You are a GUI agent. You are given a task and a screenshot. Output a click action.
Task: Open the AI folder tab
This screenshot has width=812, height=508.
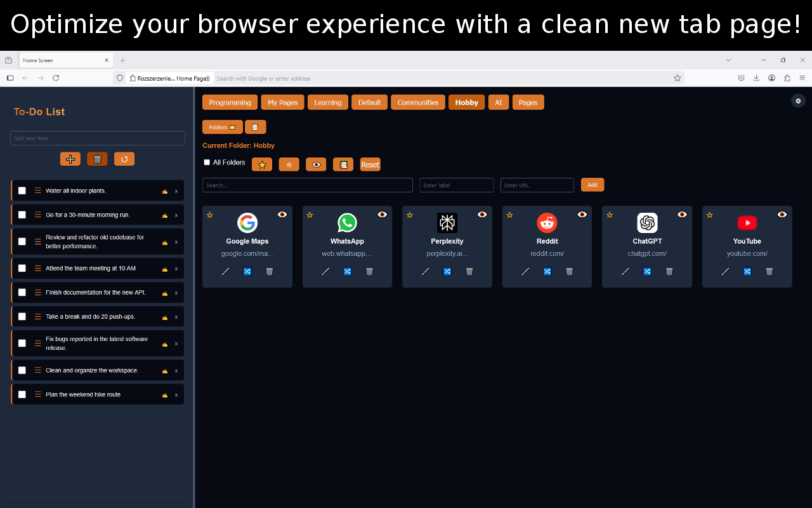click(499, 102)
